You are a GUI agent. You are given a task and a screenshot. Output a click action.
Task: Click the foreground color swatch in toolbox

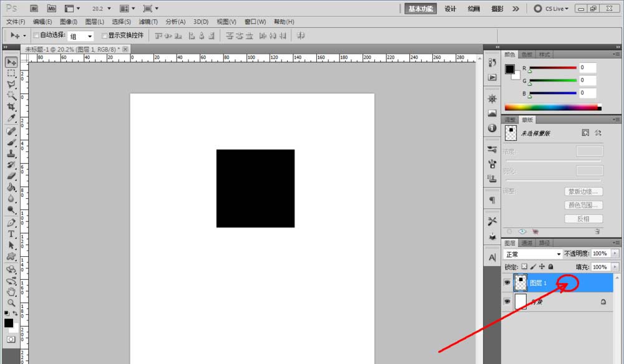point(8,323)
